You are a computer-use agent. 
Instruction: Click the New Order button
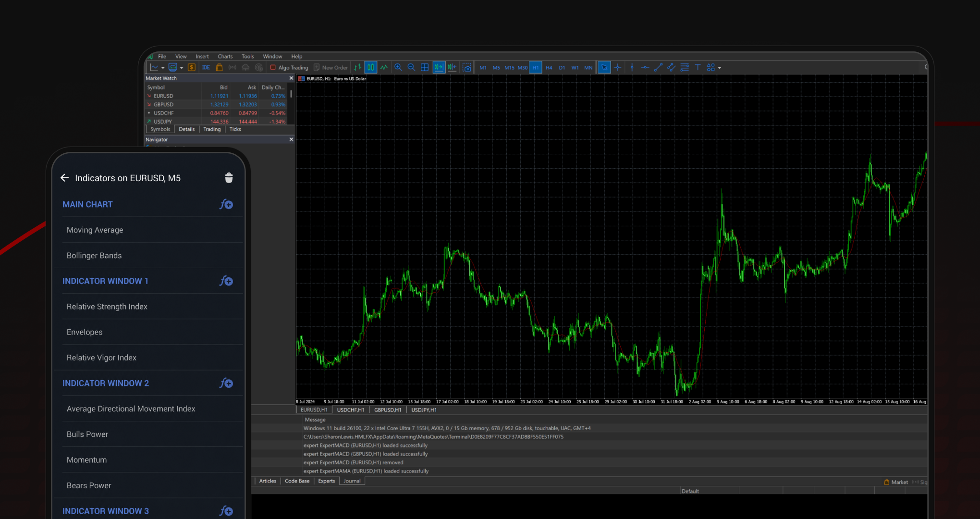coord(331,68)
